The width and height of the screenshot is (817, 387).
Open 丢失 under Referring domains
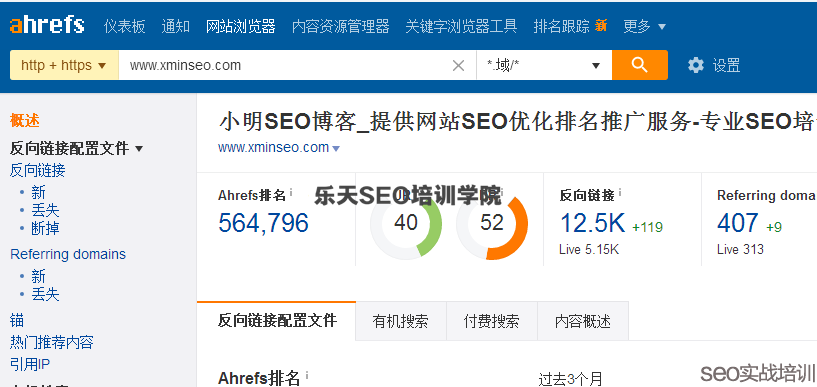tap(45, 294)
